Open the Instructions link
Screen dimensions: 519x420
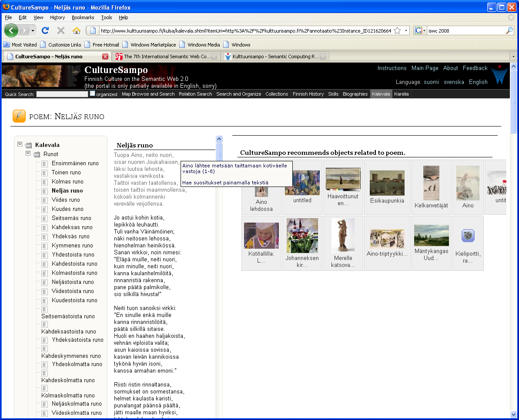click(392, 68)
